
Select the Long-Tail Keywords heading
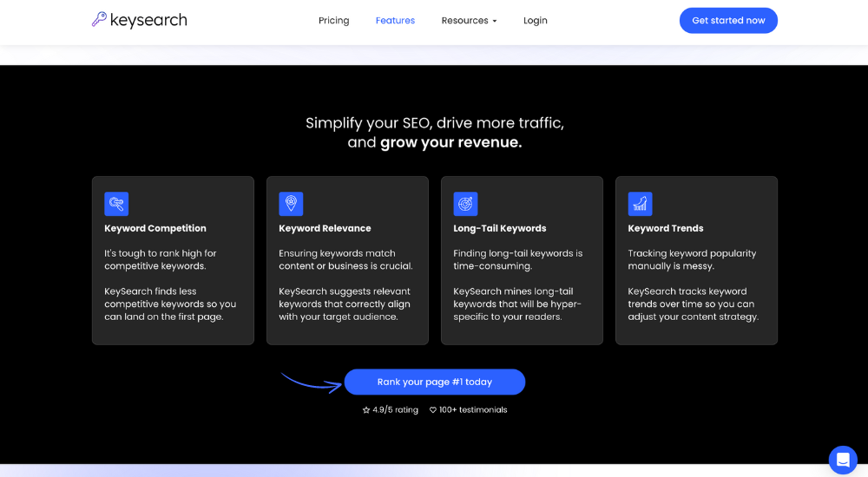[500, 228]
